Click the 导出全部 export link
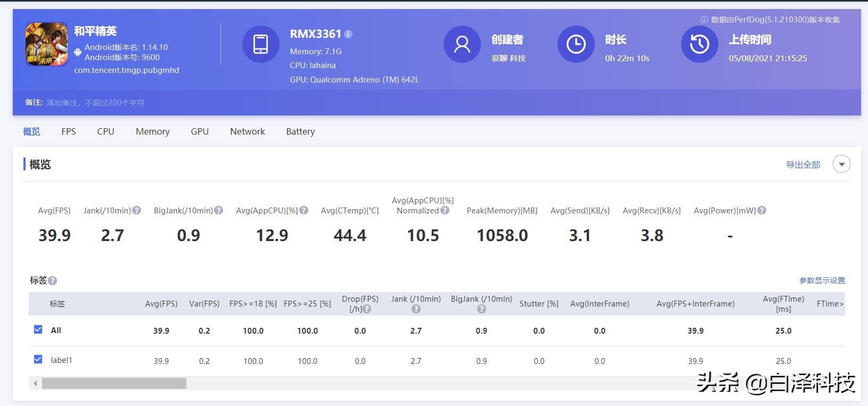 803,165
